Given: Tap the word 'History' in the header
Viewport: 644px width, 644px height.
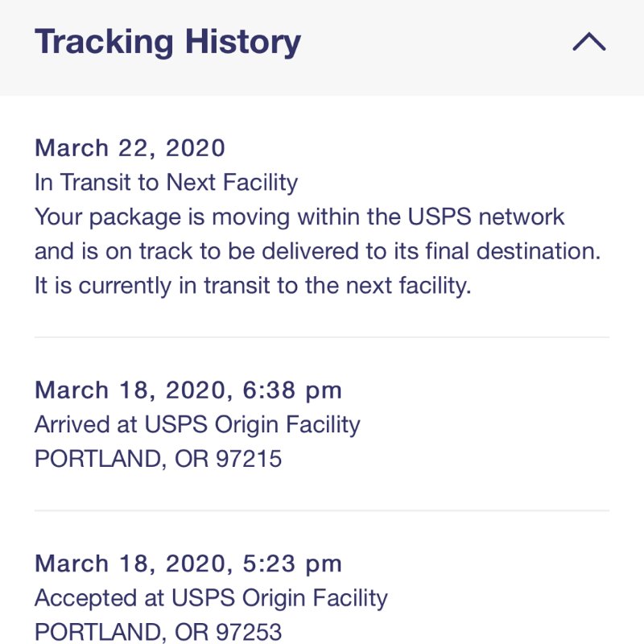Looking at the screenshot, I should (243, 43).
